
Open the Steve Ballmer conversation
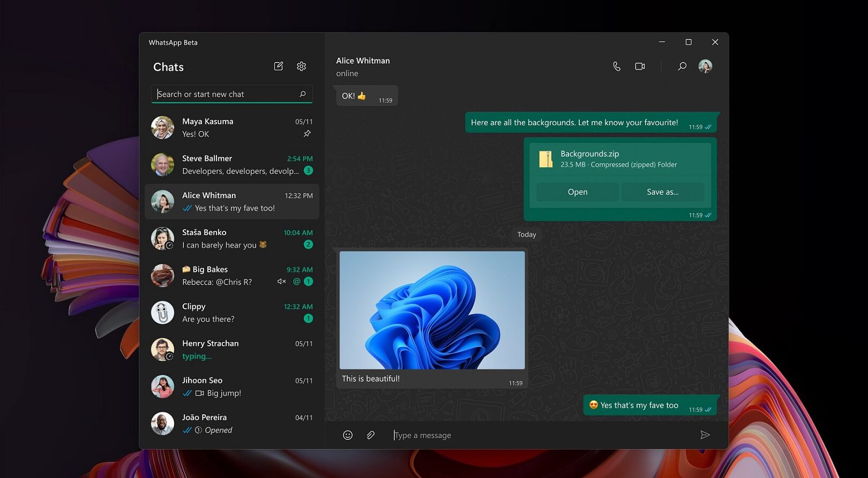tap(231, 165)
